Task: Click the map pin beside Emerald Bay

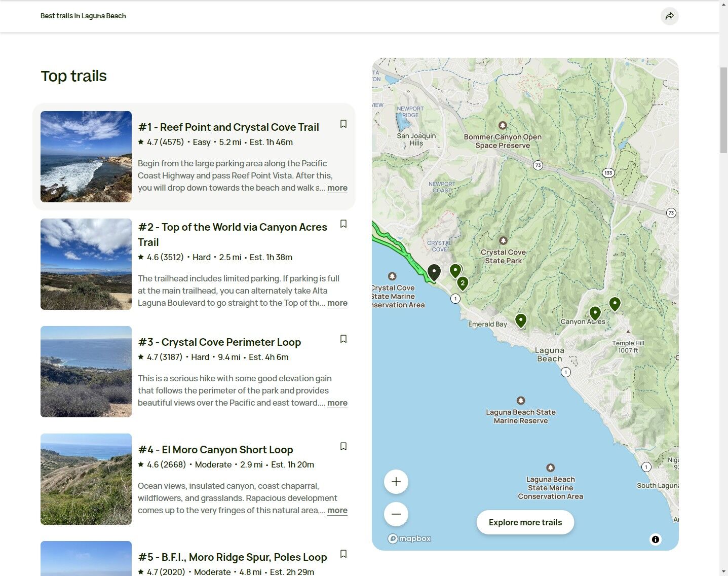Action: 521,320
